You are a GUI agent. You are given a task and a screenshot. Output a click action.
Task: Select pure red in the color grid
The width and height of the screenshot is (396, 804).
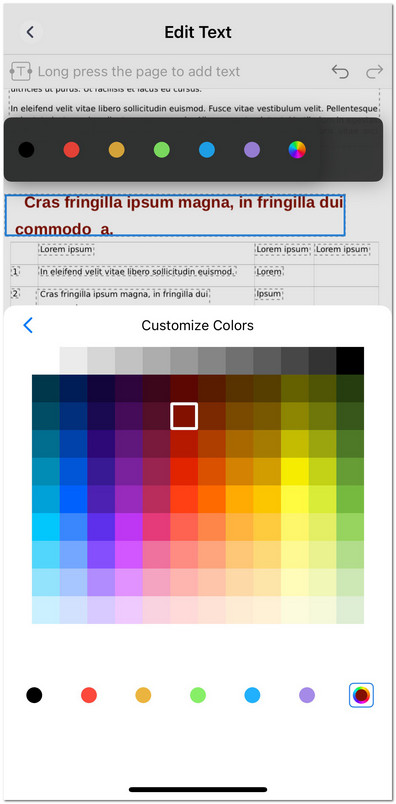[x=184, y=471]
